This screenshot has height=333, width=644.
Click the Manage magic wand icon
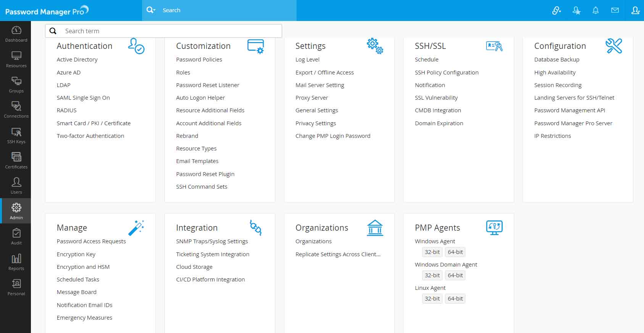pos(136,228)
